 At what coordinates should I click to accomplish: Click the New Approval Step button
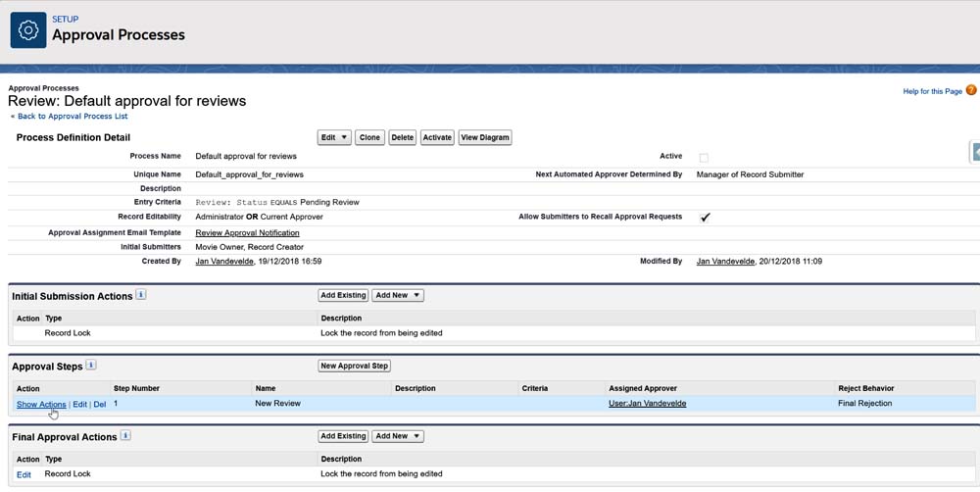click(x=355, y=366)
